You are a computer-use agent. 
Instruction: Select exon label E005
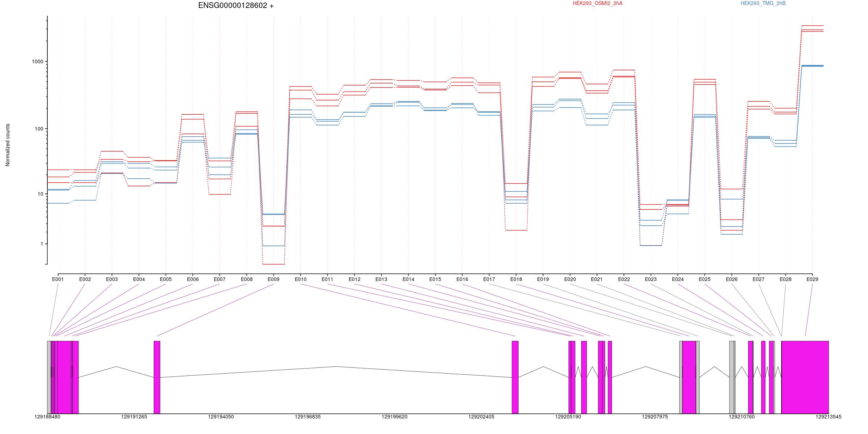click(166, 279)
